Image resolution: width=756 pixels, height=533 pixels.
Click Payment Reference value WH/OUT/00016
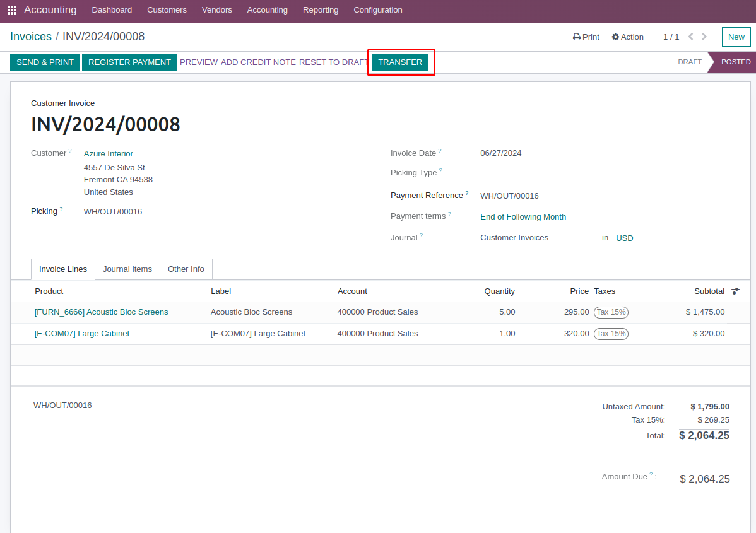[x=510, y=196]
